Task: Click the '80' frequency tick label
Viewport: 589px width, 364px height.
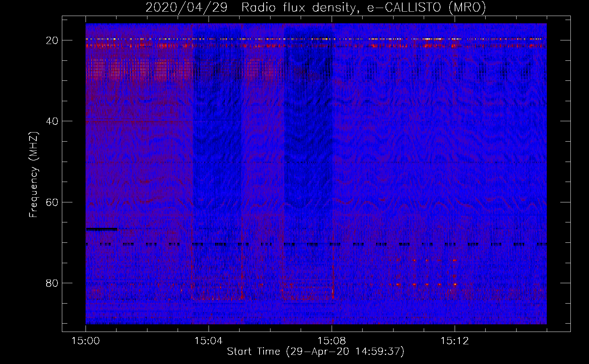Action: click(x=52, y=283)
